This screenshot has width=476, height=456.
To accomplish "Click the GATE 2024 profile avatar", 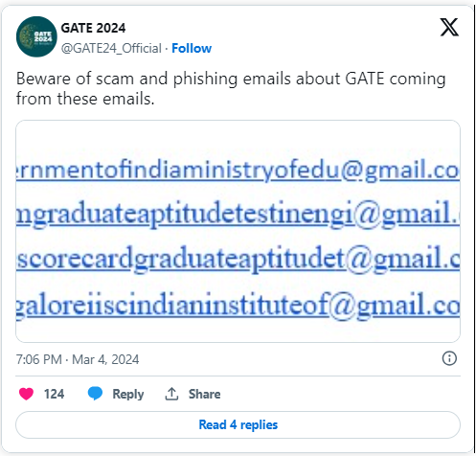I will click(36, 36).
